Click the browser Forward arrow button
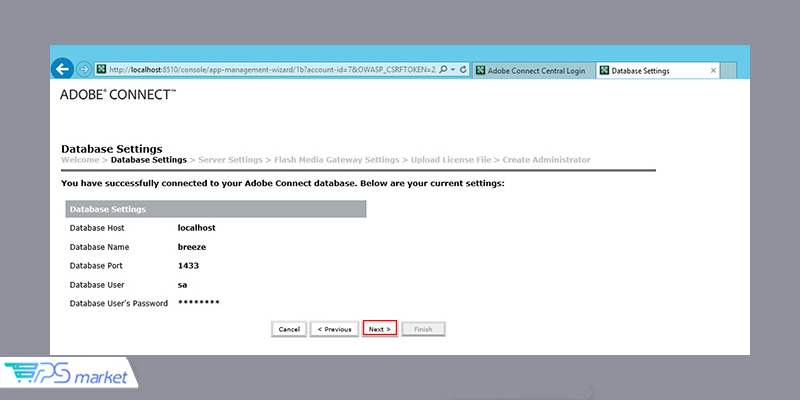 [84, 69]
